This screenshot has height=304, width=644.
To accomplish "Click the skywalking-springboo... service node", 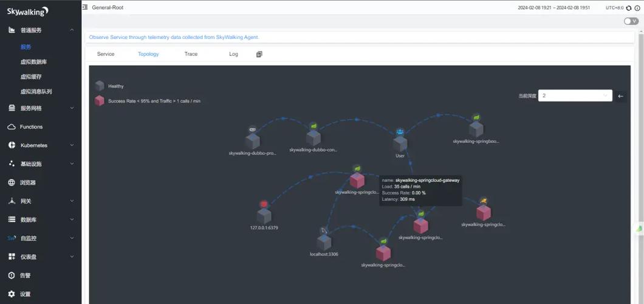I will click(476, 129).
